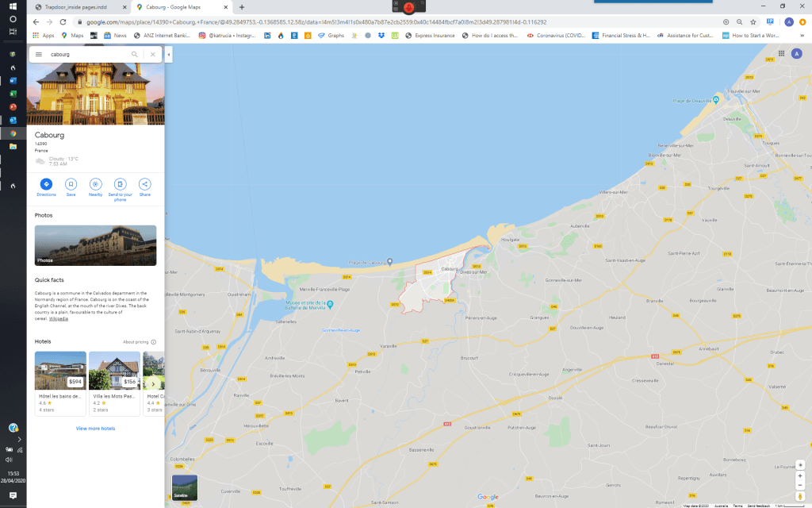The height and width of the screenshot is (508, 812).
Task: Show next hotels with carousel arrow
Action: (153, 383)
